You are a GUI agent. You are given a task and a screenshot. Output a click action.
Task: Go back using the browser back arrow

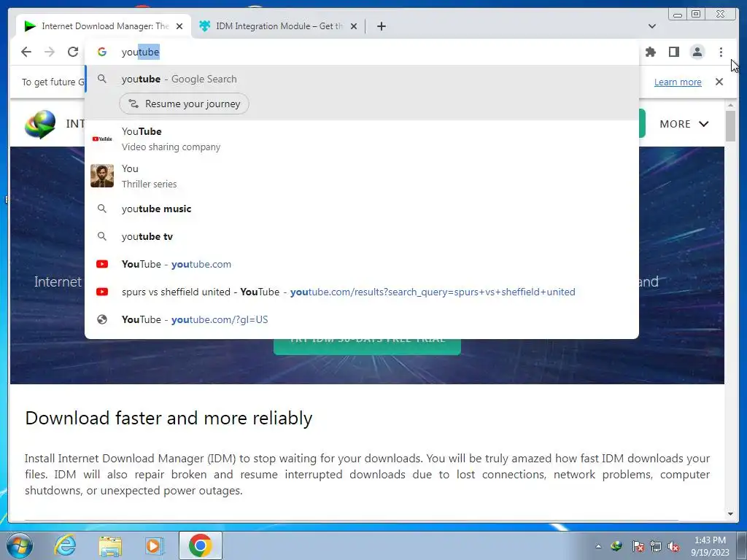pyautogui.click(x=26, y=52)
